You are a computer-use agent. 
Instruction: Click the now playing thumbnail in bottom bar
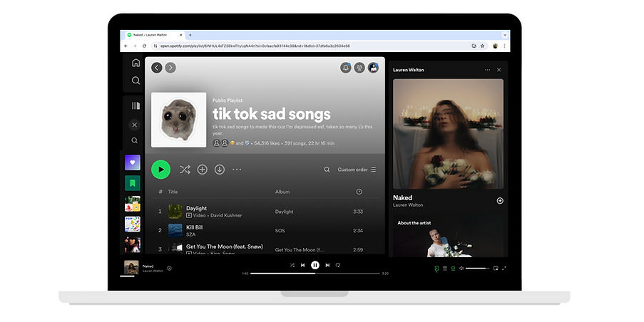(131, 268)
